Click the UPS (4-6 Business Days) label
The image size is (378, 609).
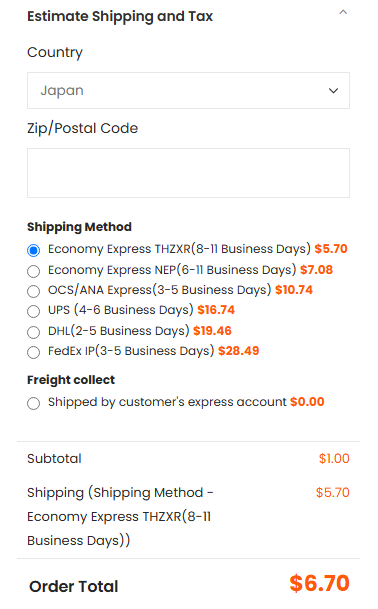[121, 310]
